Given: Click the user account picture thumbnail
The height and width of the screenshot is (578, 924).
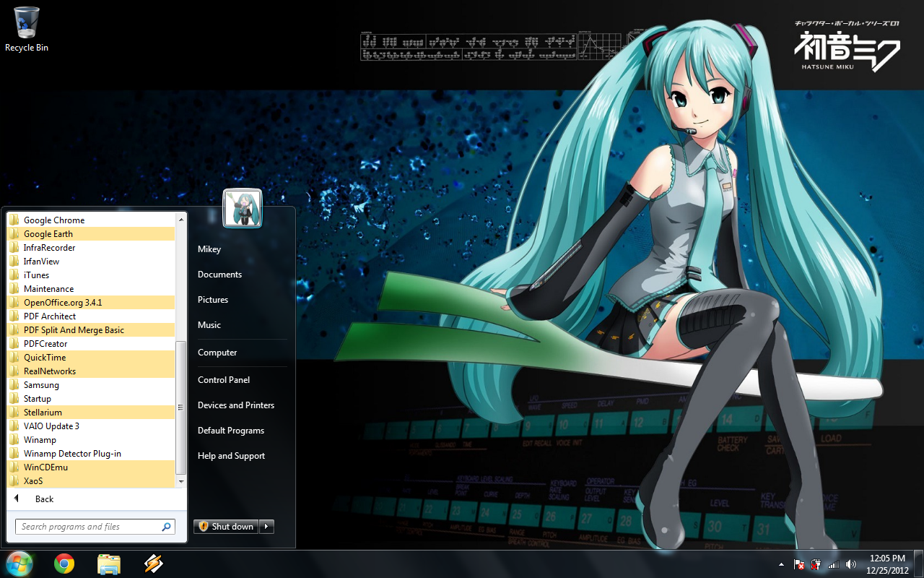Looking at the screenshot, I should 243,208.
